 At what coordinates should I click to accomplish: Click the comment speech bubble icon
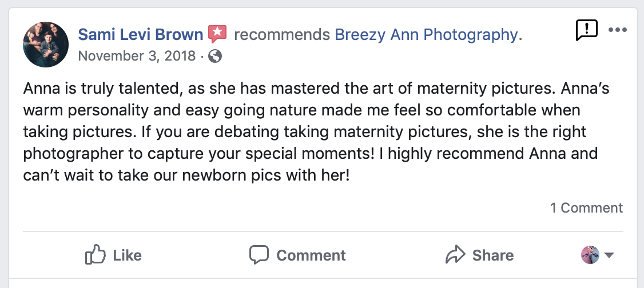coord(259,255)
